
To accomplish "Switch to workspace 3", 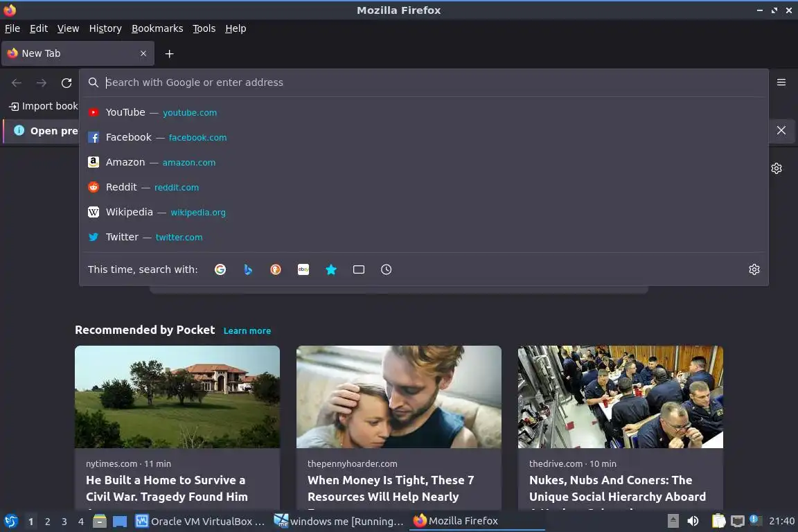I will tap(64, 522).
